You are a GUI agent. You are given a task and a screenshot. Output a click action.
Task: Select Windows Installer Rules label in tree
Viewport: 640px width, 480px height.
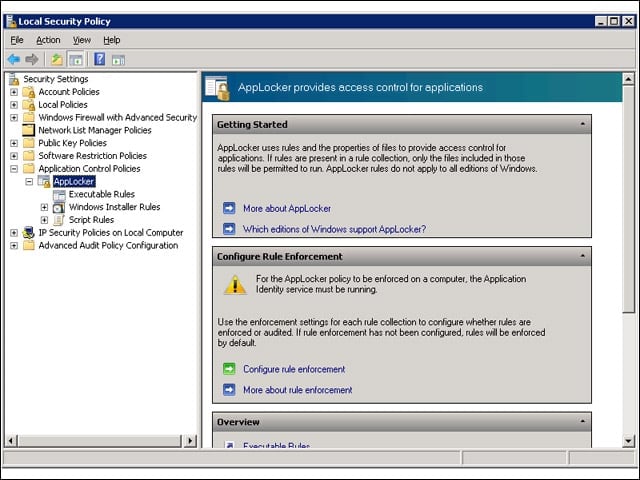coord(114,207)
